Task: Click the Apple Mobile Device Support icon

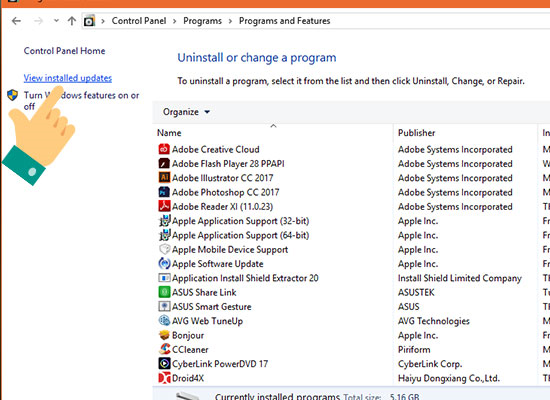Action: point(164,249)
